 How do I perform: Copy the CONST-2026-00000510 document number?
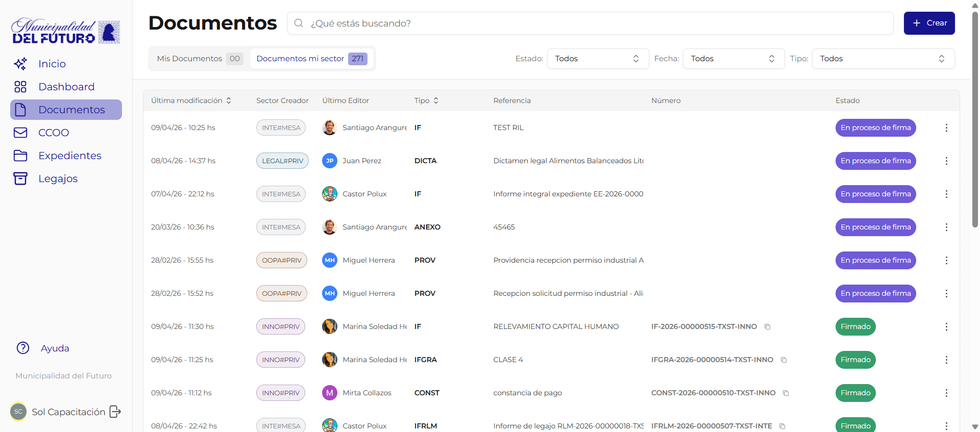pyautogui.click(x=786, y=393)
